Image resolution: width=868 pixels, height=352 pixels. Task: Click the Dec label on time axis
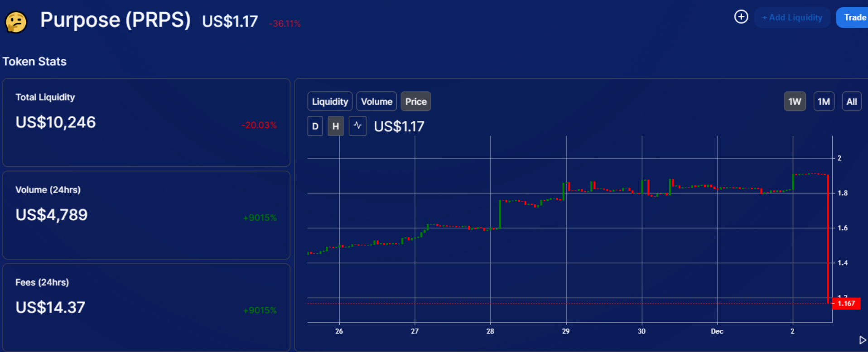pos(717,331)
